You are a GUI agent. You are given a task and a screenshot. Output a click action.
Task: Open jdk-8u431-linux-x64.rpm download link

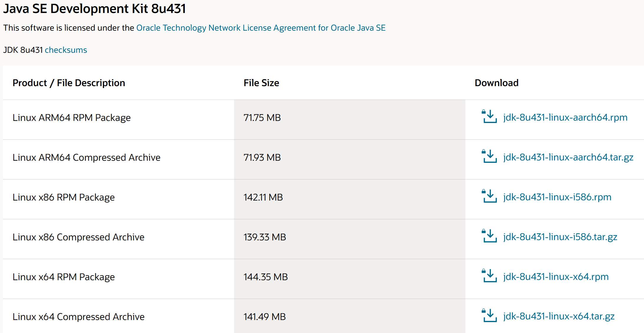tap(556, 277)
